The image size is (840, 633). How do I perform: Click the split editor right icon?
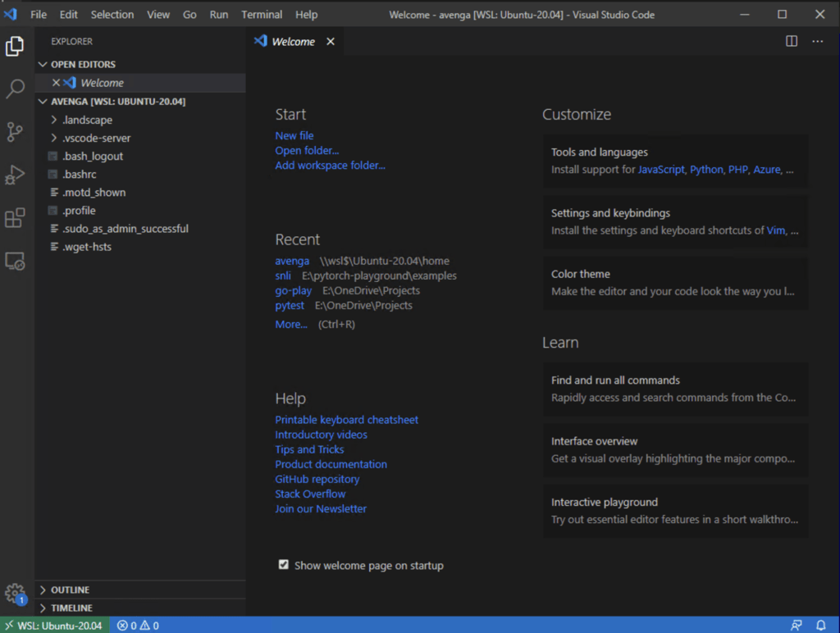pyautogui.click(x=792, y=41)
